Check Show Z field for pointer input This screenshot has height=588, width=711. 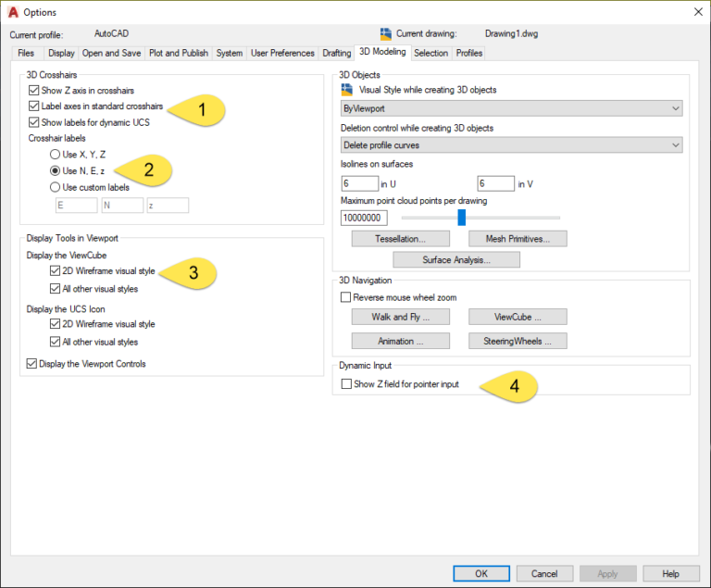346,384
